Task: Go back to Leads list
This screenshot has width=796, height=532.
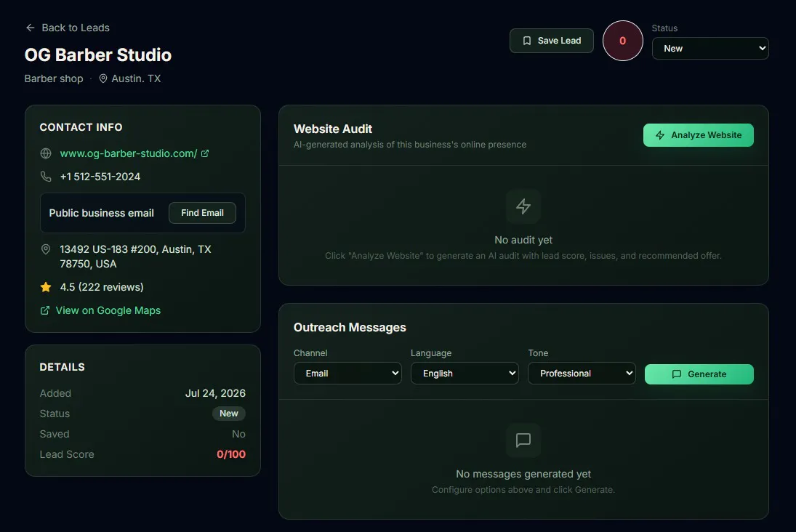Action: coord(68,28)
